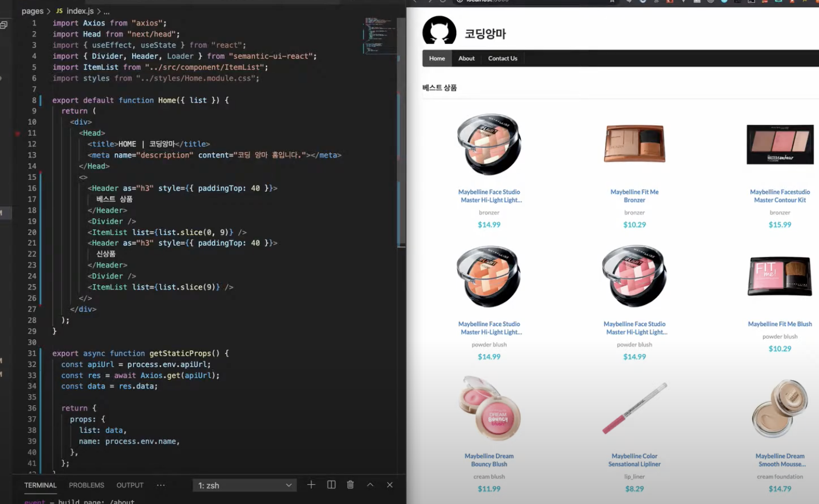Open Maybelline Facestudio Master Contour Kit link
Screen dimensions: 819x504
(x=780, y=196)
